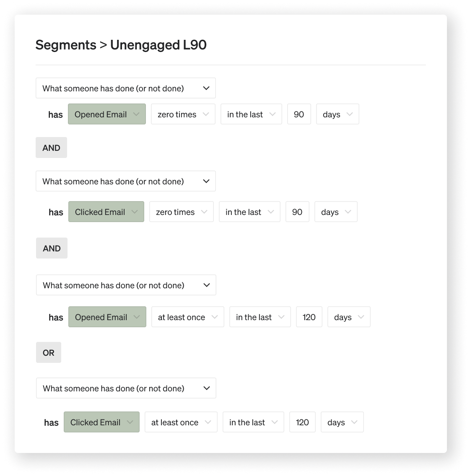Edit the 90 field in Clicked Email row
470x476 pixels.
(297, 212)
